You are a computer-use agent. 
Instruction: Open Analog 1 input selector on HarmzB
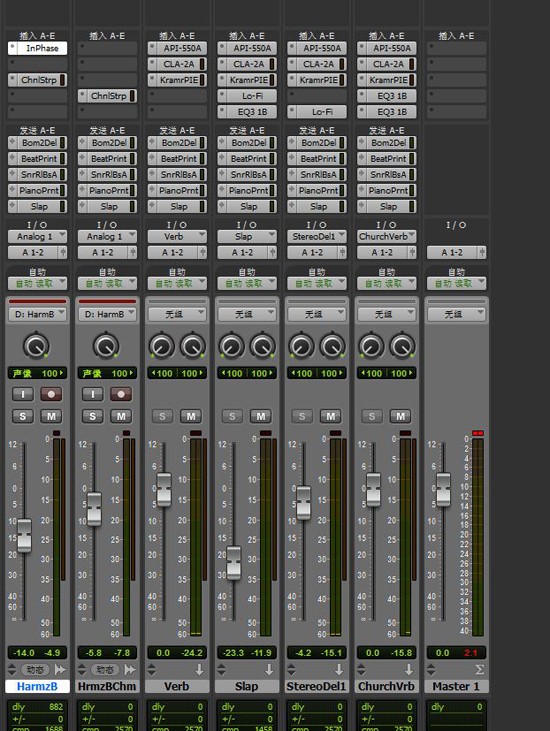pyautogui.click(x=37, y=236)
